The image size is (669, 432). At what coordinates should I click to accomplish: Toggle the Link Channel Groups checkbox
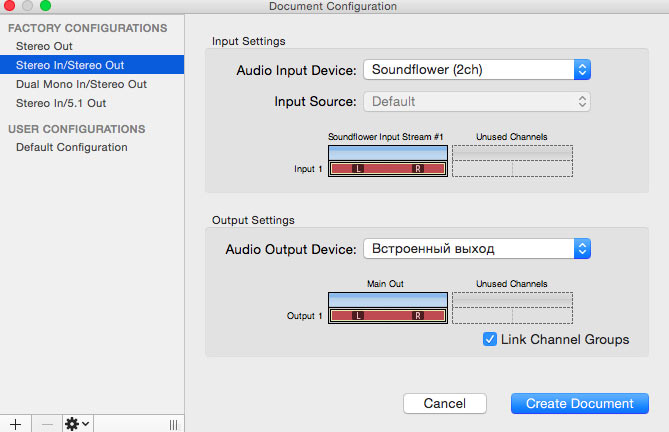pos(490,339)
